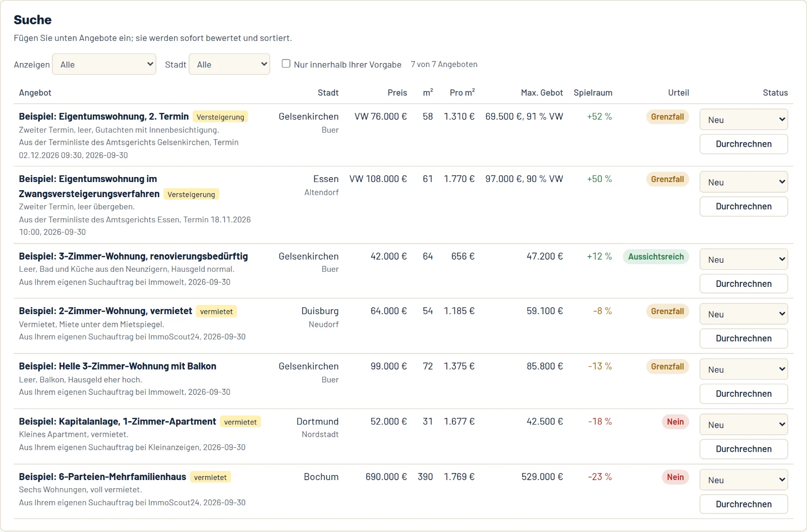Open status dropdown for Helle 3-Zimmer-Wohnung mit Balkon
Image resolution: width=807 pixels, height=532 pixels.
pos(744,370)
